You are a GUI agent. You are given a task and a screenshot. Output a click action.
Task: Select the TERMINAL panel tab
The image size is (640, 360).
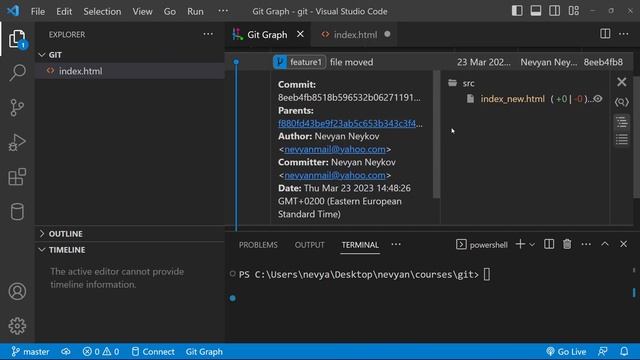(360, 245)
